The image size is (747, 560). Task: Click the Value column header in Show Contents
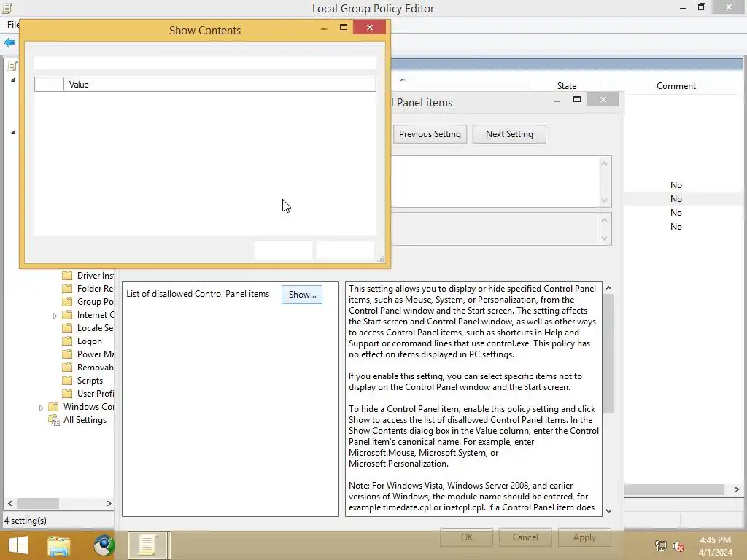point(220,85)
